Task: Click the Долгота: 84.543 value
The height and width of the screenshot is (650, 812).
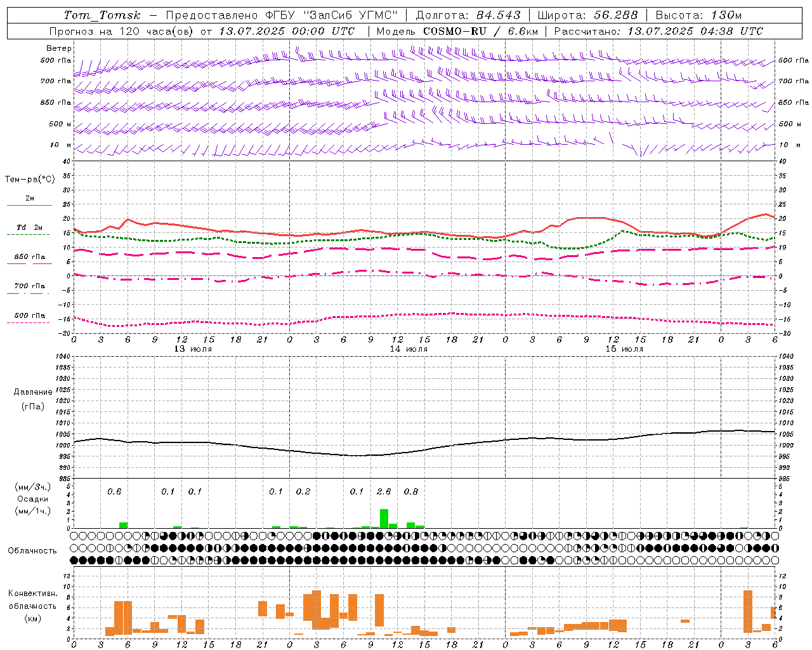Action: (468, 15)
